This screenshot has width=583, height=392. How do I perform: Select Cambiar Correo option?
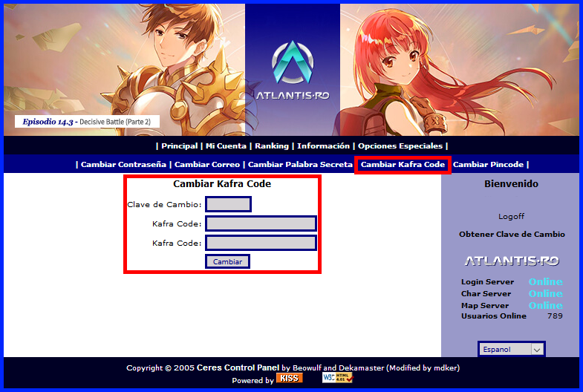point(207,165)
